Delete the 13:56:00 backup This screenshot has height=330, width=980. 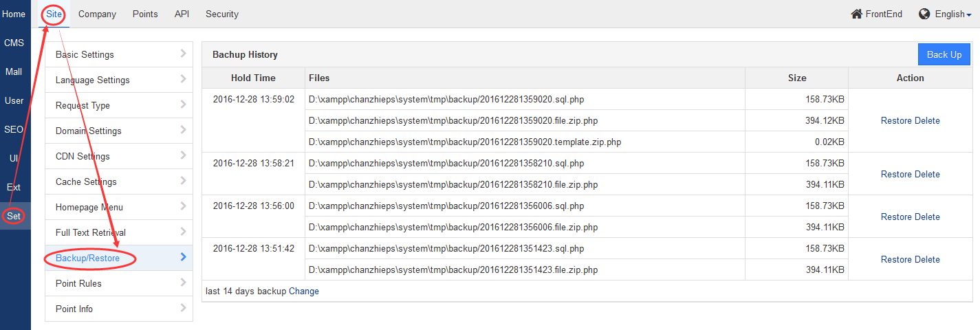click(x=927, y=217)
